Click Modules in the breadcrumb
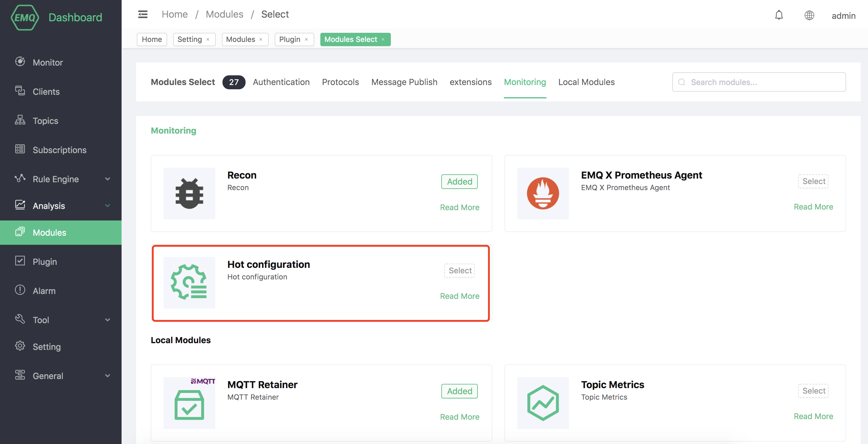The width and height of the screenshot is (868, 444). click(224, 15)
